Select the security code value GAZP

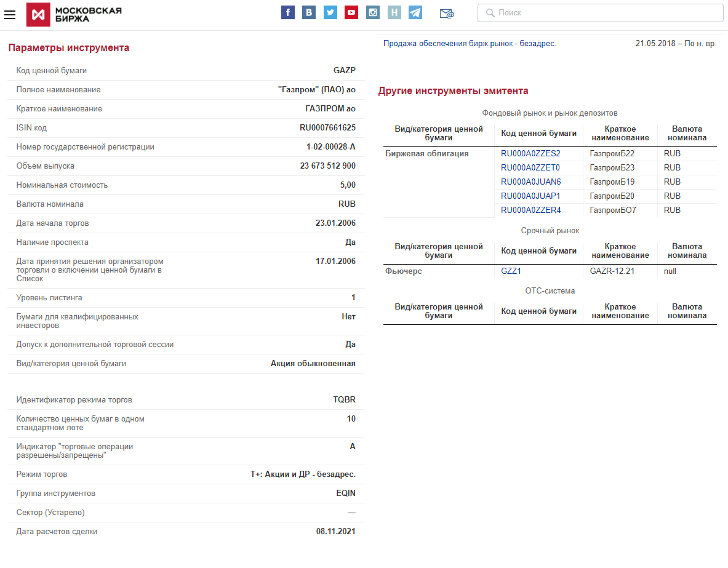point(345,71)
